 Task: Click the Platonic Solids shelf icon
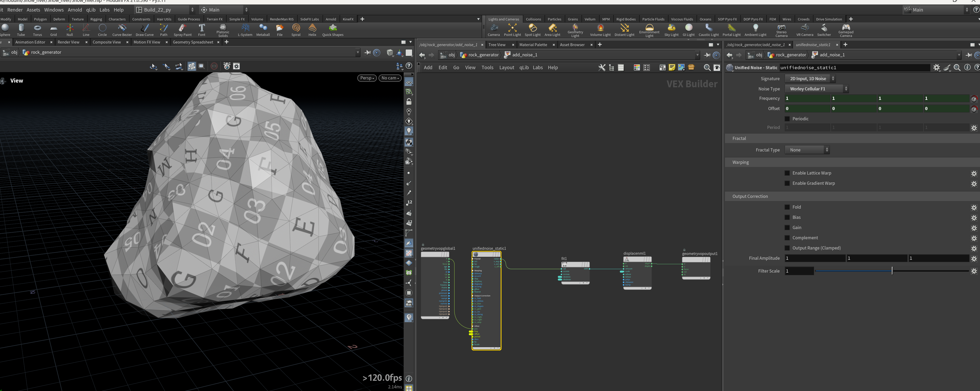[223, 30]
